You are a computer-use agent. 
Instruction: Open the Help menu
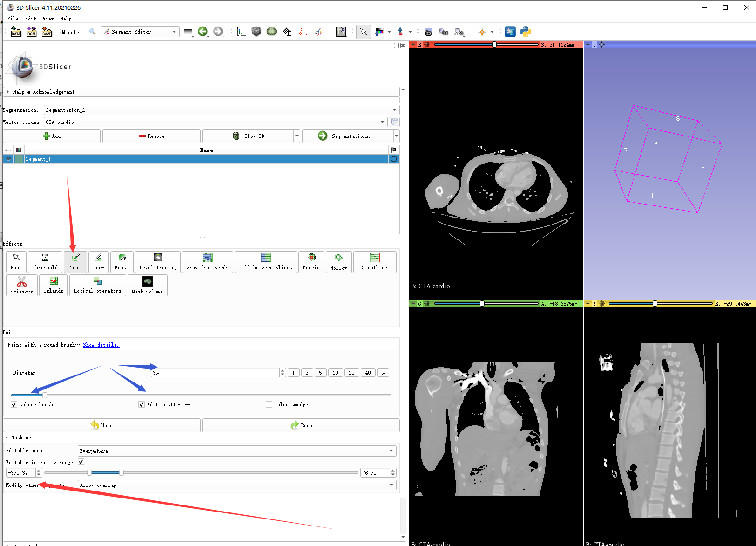click(x=66, y=19)
